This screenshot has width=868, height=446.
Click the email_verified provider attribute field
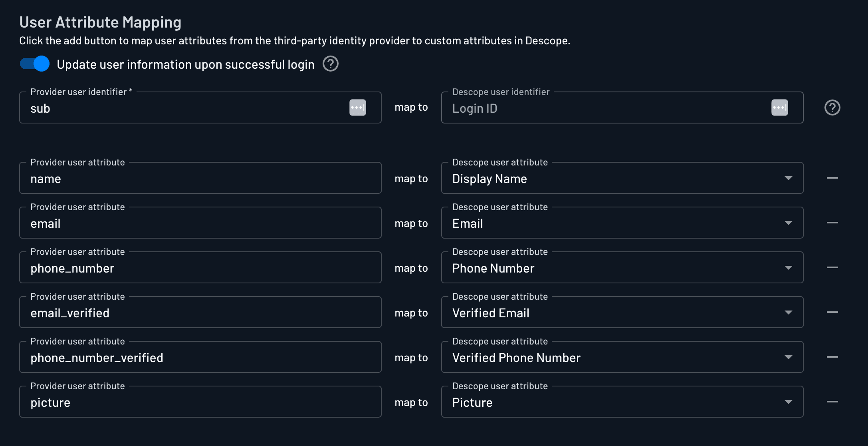[x=180, y=313]
